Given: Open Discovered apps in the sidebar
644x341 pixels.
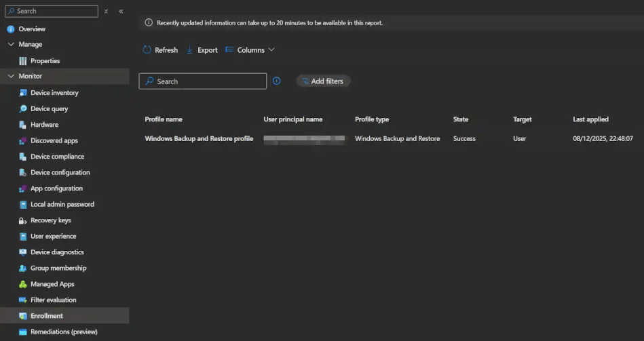Looking at the screenshot, I should pos(54,140).
